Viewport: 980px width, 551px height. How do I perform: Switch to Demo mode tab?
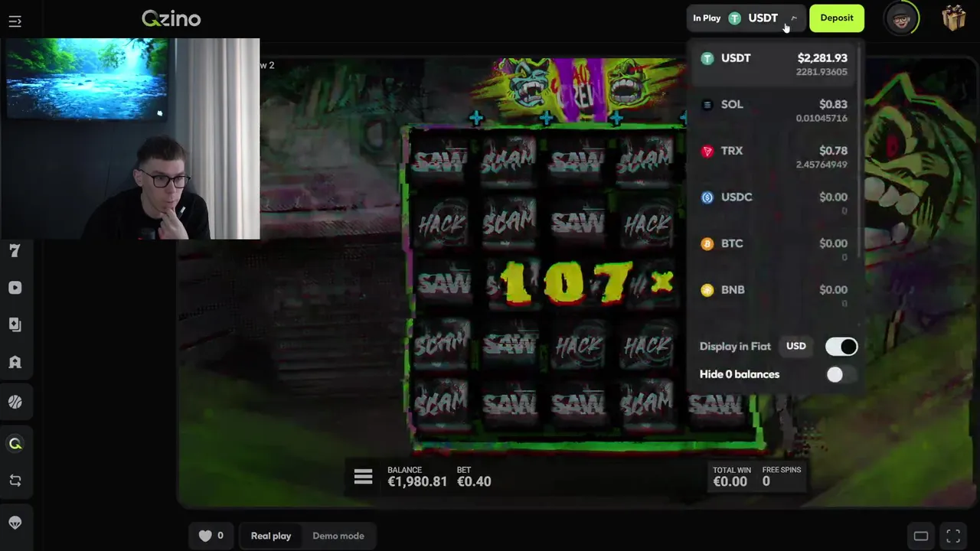click(x=338, y=536)
